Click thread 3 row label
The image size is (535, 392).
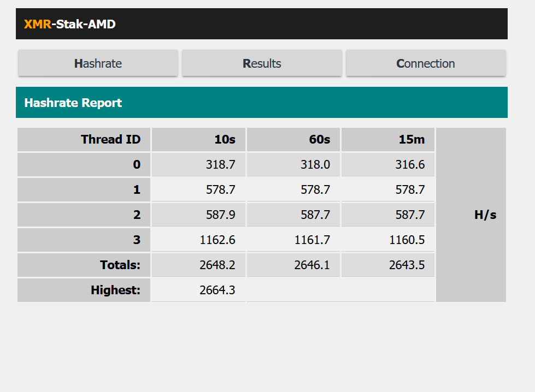[x=84, y=240]
